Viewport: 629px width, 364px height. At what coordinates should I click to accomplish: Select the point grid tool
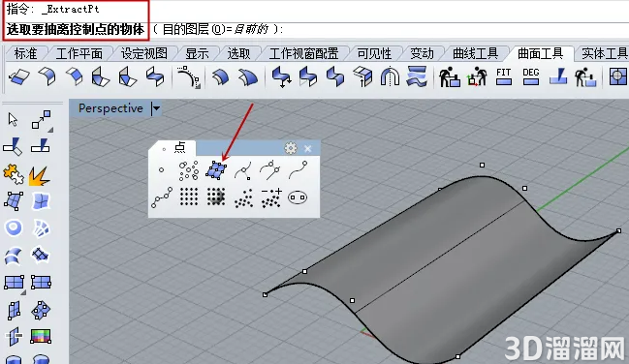tap(189, 197)
